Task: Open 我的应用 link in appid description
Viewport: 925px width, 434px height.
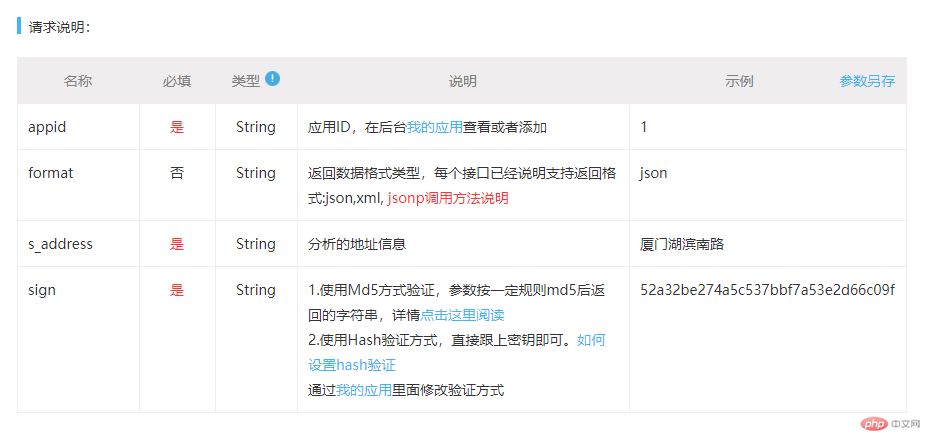Action: 434,127
